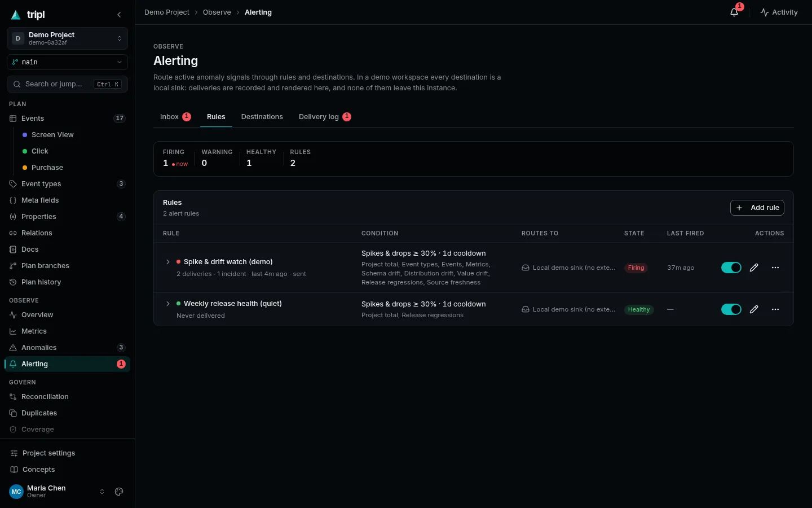Screen dimensions: 812x508
Task: Edit the Weekly release health rule
Action: (x=754, y=309)
